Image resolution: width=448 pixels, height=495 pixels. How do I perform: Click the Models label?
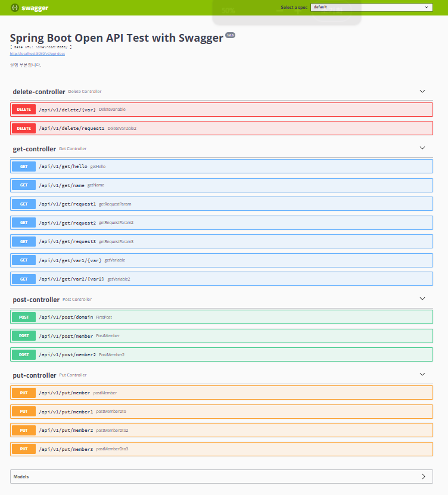[x=21, y=477]
